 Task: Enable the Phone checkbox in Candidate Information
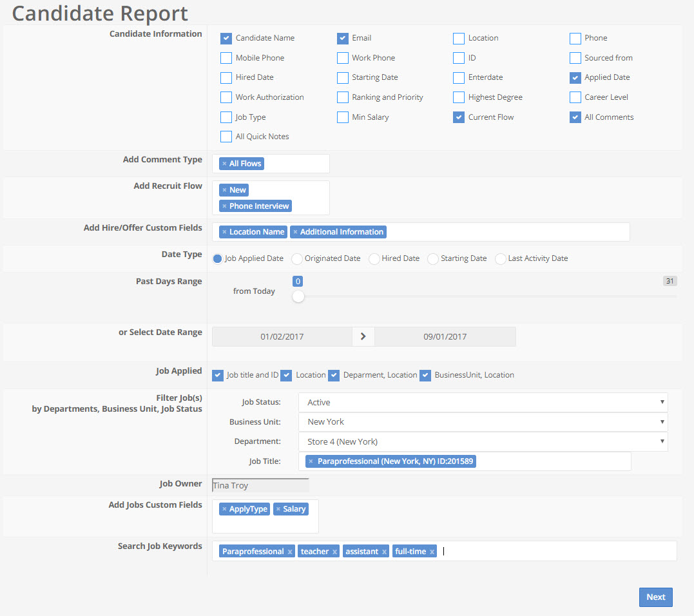tap(574, 38)
